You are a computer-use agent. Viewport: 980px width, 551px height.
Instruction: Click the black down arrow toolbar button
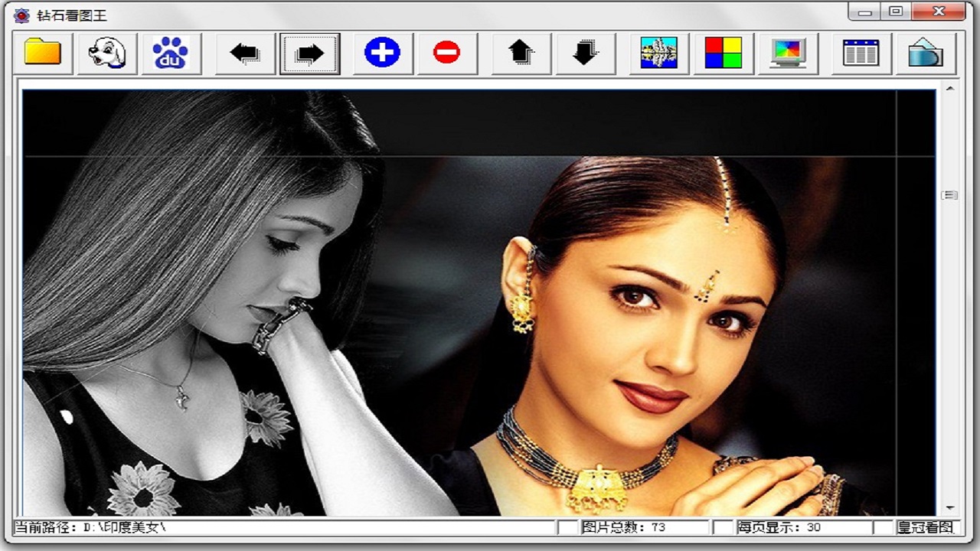pyautogui.click(x=585, y=53)
